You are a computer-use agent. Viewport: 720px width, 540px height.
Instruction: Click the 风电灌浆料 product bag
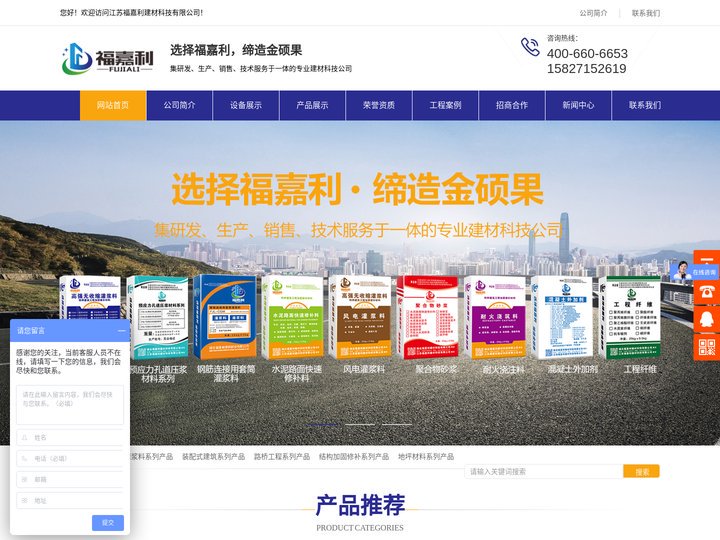tap(360, 317)
